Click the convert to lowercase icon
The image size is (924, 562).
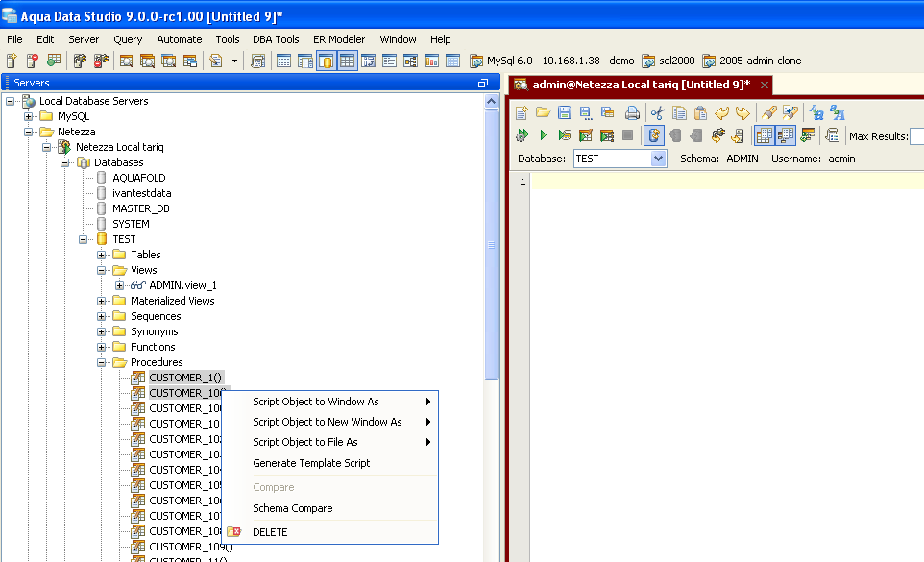click(x=815, y=112)
